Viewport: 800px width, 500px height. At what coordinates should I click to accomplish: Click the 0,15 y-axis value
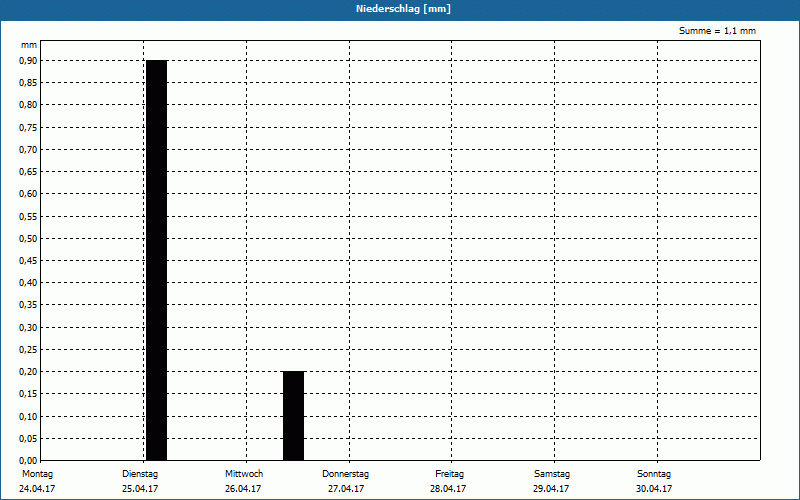point(28,394)
